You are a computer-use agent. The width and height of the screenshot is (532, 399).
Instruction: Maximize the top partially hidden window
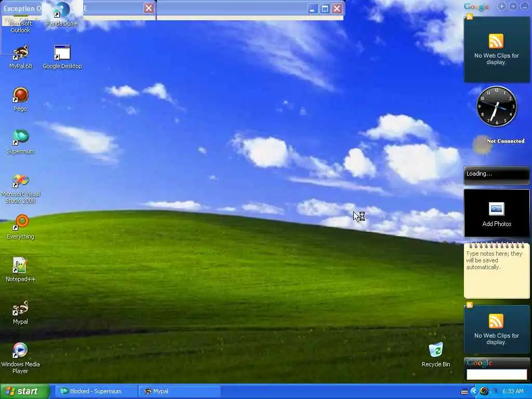325,8
